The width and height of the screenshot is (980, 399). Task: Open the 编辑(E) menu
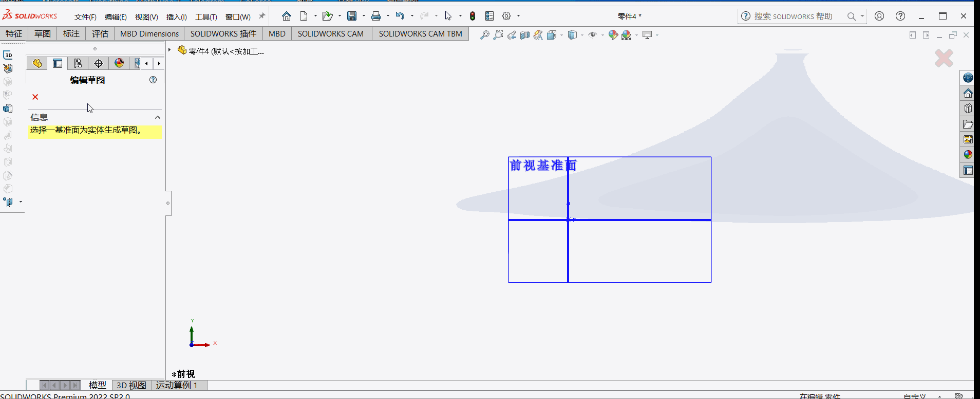tap(116, 17)
